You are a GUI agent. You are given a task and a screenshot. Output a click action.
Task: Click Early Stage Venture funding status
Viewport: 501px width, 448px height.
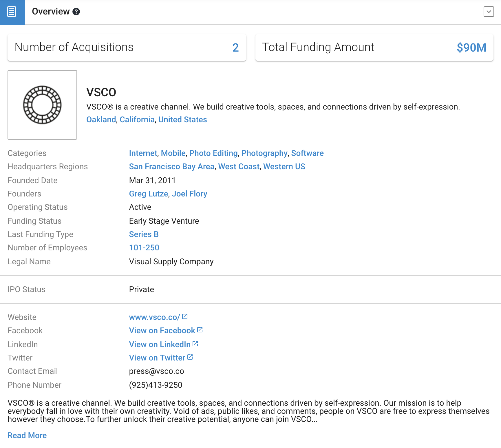point(164,221)
